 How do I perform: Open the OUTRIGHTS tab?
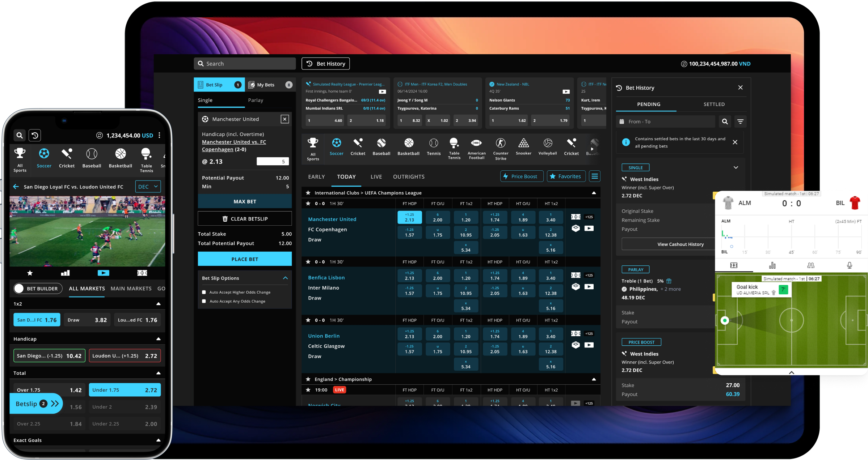[409, 176]
